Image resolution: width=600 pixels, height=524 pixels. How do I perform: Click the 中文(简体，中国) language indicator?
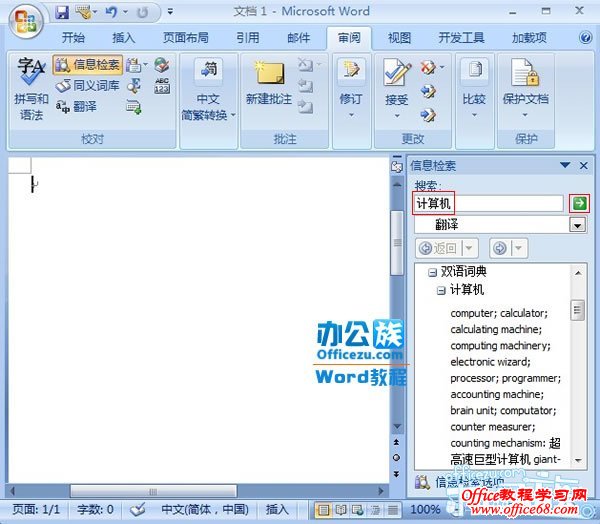205,509
